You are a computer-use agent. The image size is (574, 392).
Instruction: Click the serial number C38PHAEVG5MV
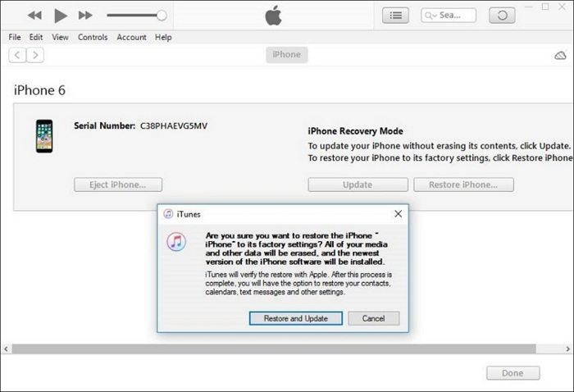coord(174,126)
